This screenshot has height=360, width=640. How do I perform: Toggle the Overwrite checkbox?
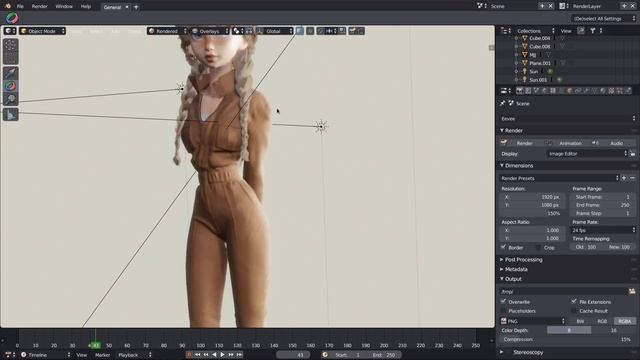[x=503, y=302]
